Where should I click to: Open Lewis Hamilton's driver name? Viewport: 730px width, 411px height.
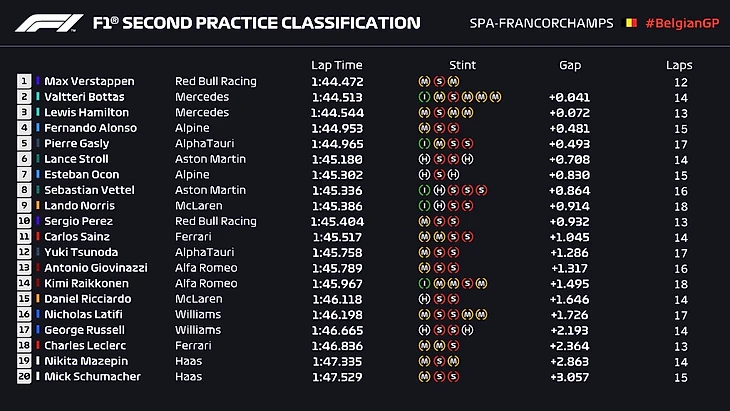coord(87,113)
